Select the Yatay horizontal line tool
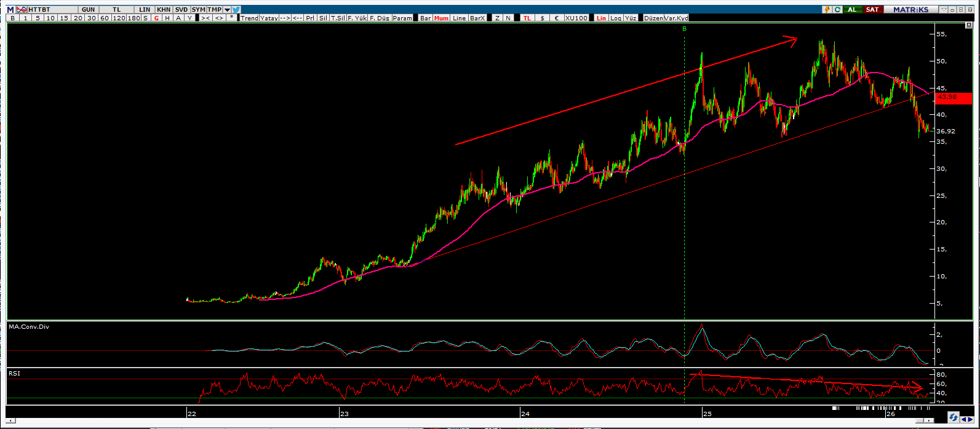980x429 pixels. click(x=269, y=18)
